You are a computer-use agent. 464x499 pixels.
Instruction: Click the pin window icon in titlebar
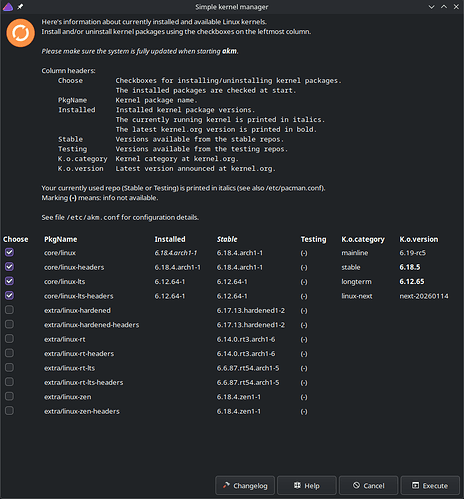click(x=20, y=7)
